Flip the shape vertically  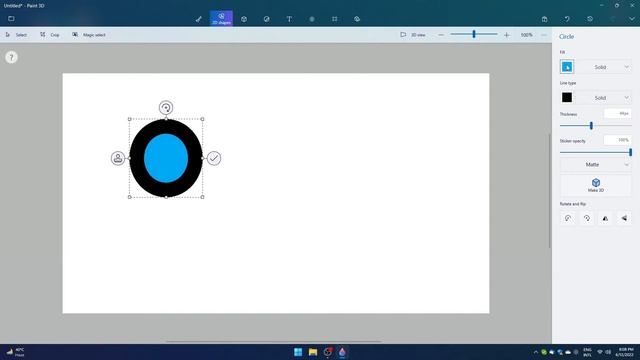point(624,218)
